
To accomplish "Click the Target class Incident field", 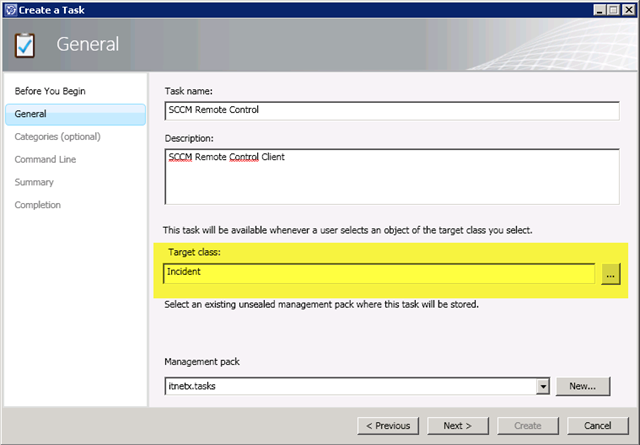I will coord(380,273).
